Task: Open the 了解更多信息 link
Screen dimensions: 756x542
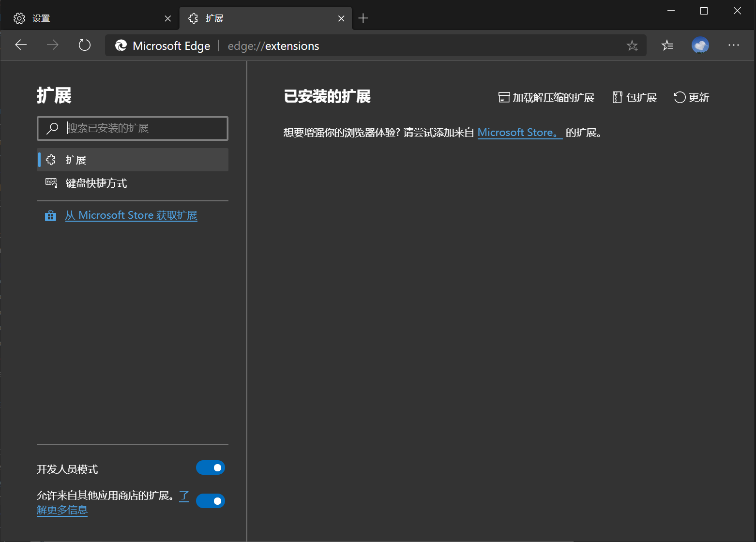Action: (x=62, y=510)
